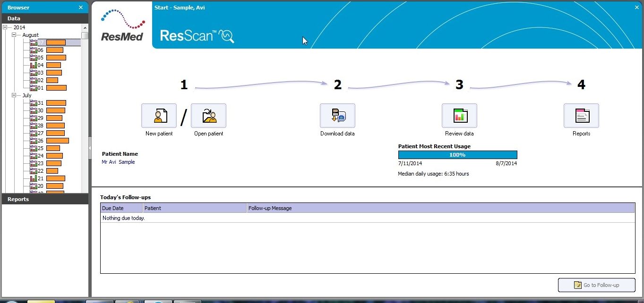Click the 'Median daily usage: 6:35 hours' text

point(433,174)
